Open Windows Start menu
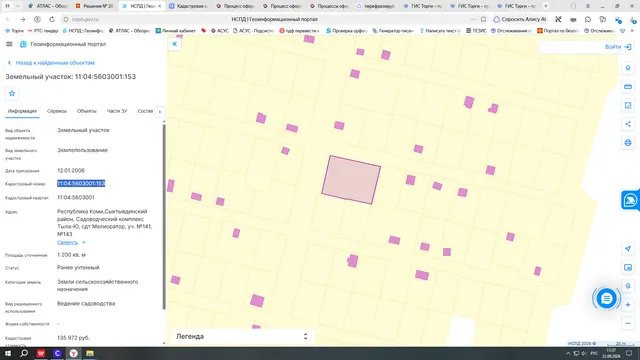640x360 pixels. pyautogui.click(x=8, y=353)
